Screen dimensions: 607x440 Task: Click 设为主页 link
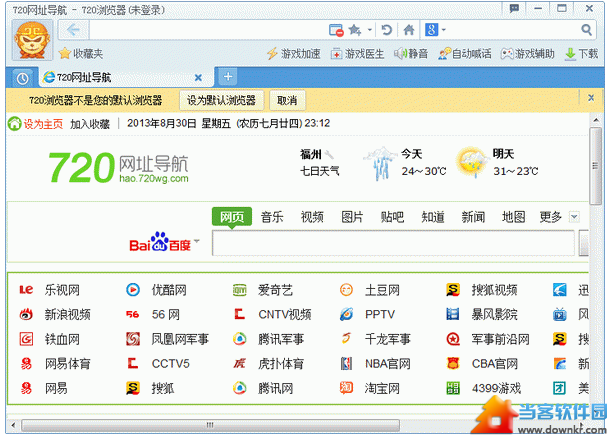point(43,124)
